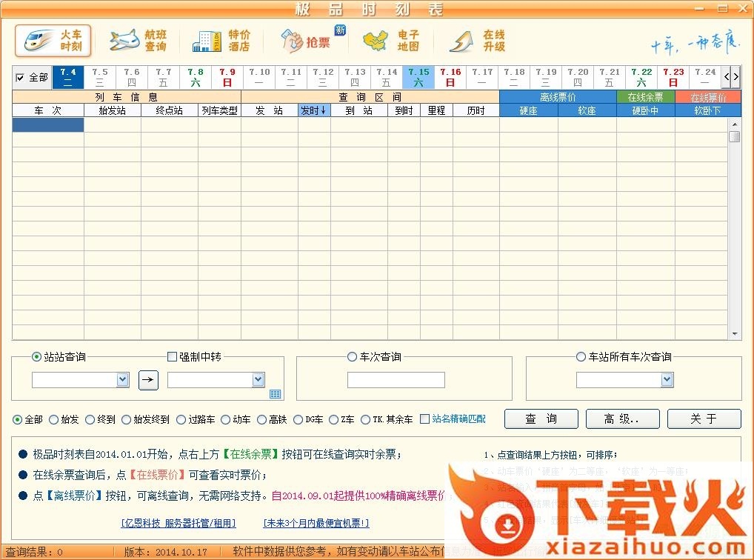The width and height of the screenshot is (754, 560).
Task: Switch to 在线票价 online fares
Action: pos(708,97)
